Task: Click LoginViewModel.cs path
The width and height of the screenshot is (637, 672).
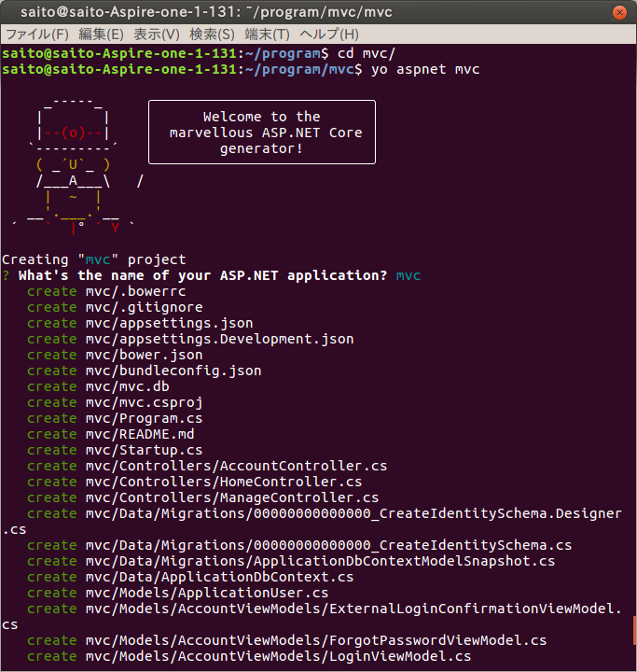Action: pyautogui.click(x=278, y=656)
